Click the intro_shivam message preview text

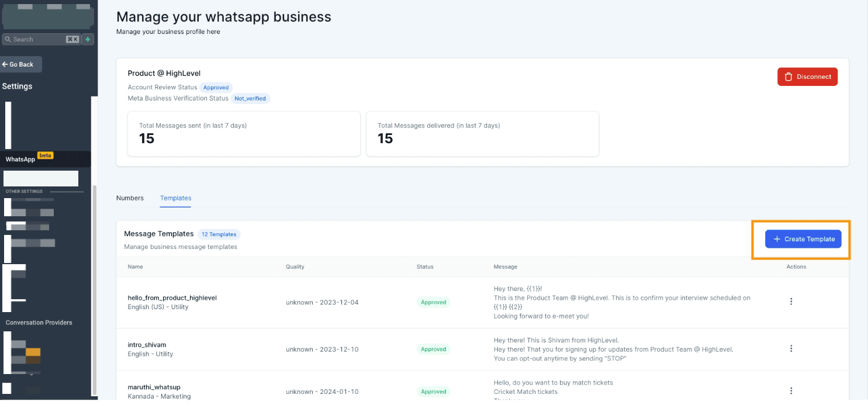coord(613,349)
